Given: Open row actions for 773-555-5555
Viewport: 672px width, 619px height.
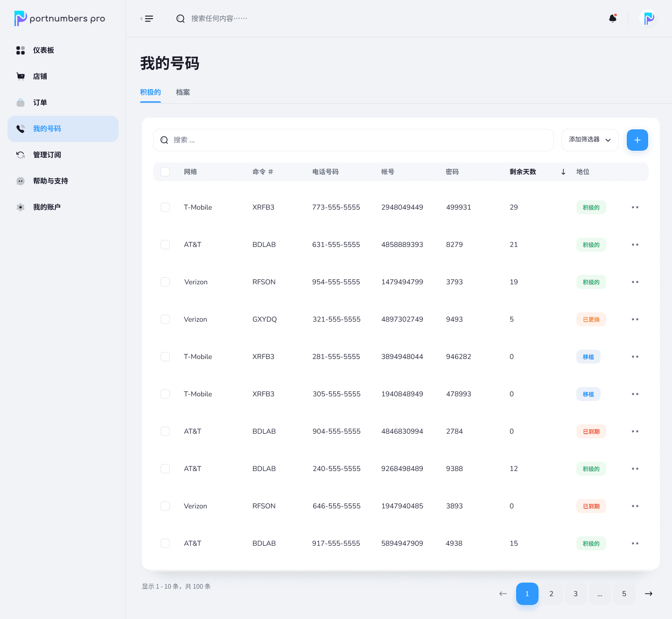Looking at the screenshot, I should pos(635,207).
